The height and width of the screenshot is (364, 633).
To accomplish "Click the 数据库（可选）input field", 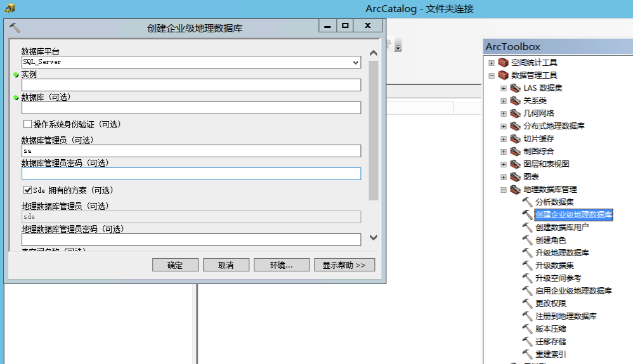I will [191, 108].
